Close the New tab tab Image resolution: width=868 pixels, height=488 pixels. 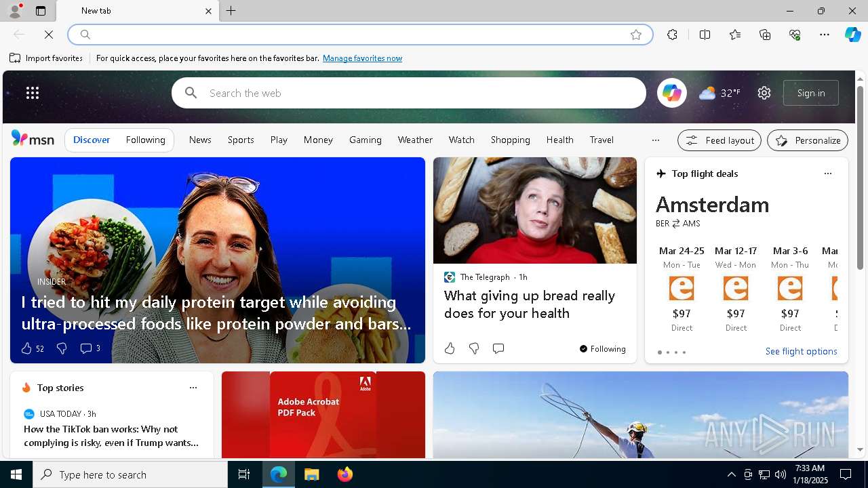coord(208,11)
